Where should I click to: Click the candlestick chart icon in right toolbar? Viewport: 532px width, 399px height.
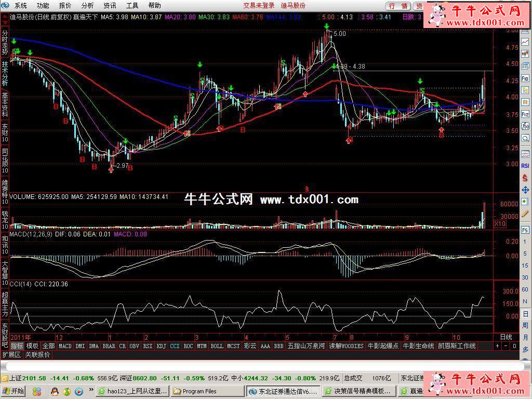525,54
